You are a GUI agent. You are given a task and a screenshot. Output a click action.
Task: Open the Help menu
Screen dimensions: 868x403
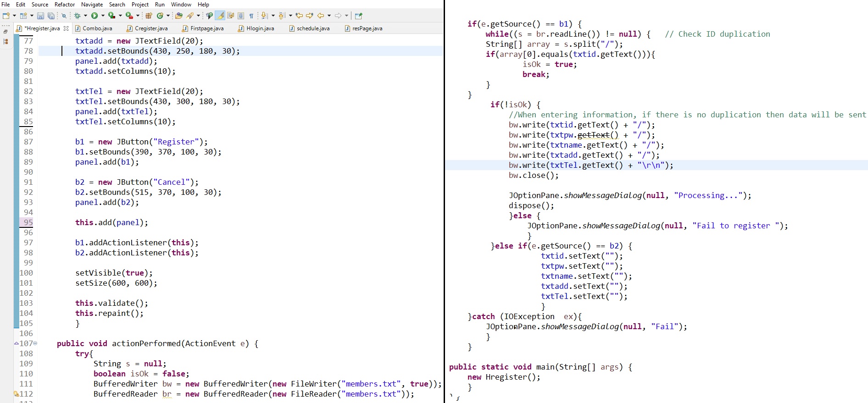pos(203,4)
